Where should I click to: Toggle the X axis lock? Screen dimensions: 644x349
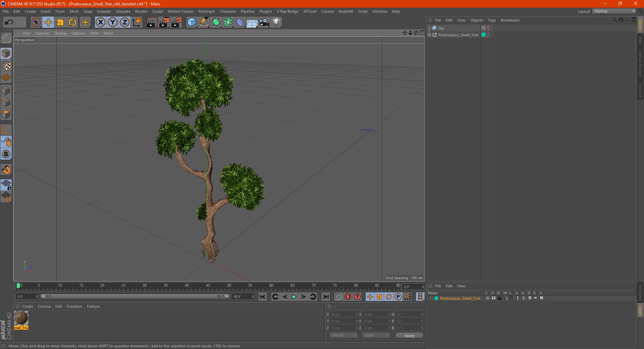pos(100,22)
